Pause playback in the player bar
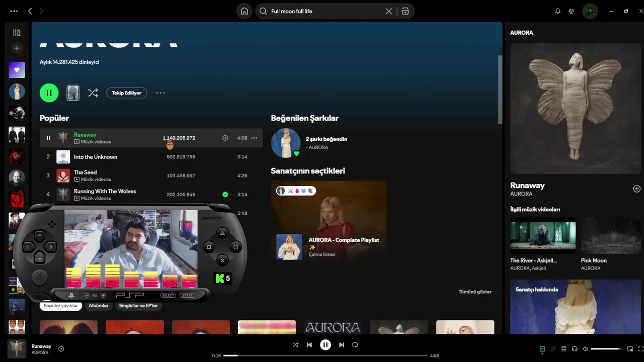This screenshot has height=362, width=644. tap(326, 345)
